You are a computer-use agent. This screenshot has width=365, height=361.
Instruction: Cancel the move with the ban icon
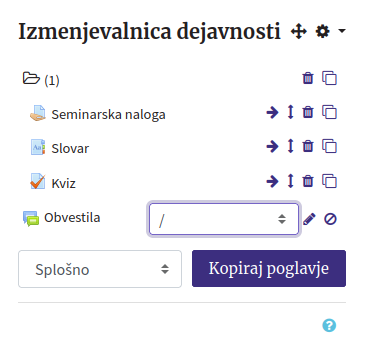(x=330, y=219)
